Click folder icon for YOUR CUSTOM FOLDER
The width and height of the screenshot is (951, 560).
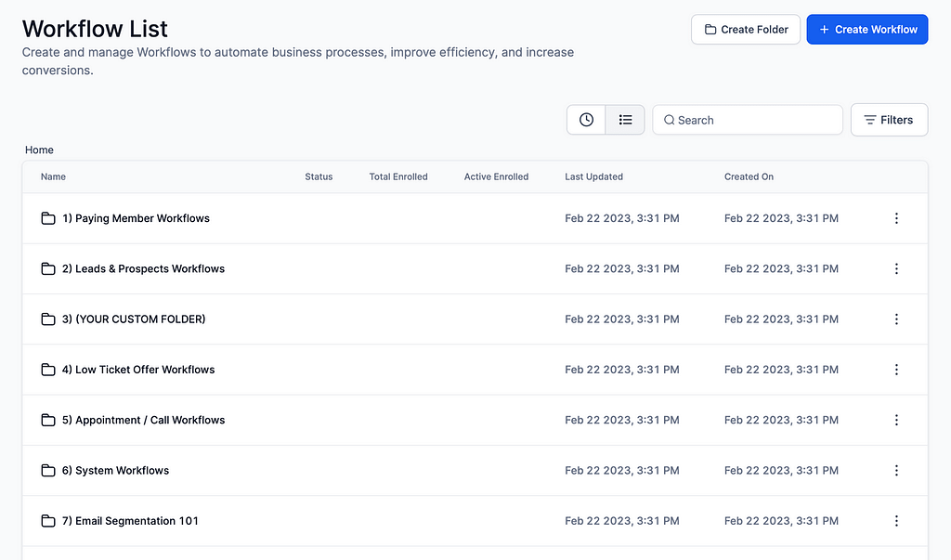coord(48,319)
